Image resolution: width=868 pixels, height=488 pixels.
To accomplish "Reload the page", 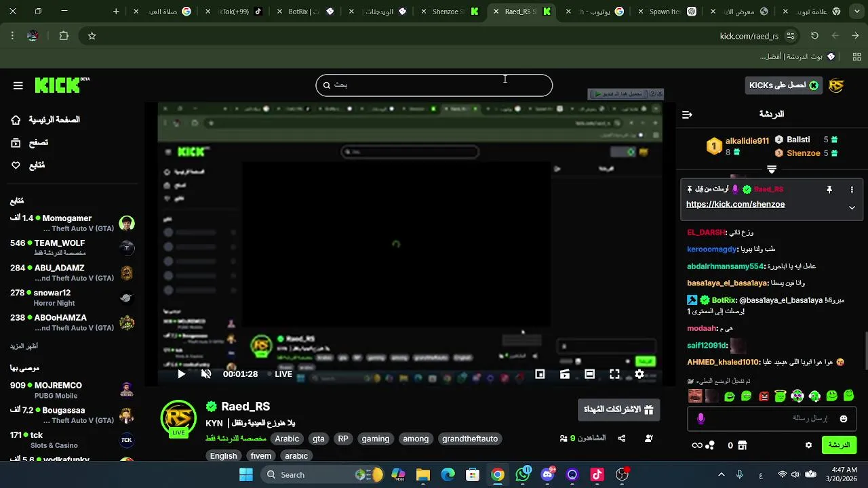I will [814, 36].
